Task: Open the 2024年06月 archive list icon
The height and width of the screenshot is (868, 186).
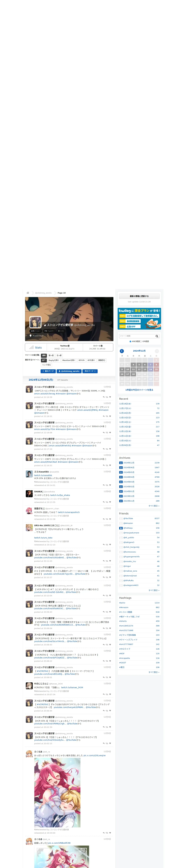Action: coord(121,467)
